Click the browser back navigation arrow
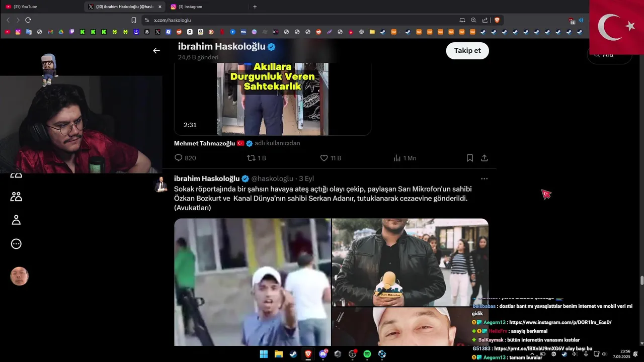 [8, 20]
